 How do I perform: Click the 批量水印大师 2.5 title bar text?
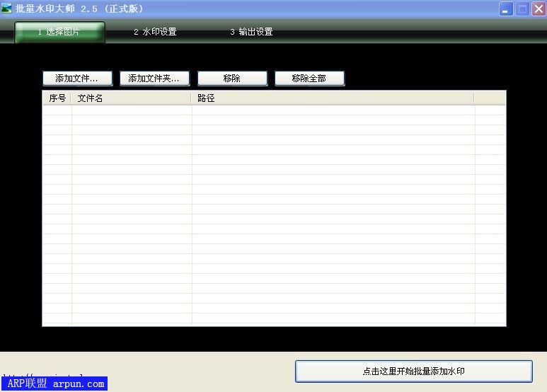pyautogui.click(x=79, y=9)
